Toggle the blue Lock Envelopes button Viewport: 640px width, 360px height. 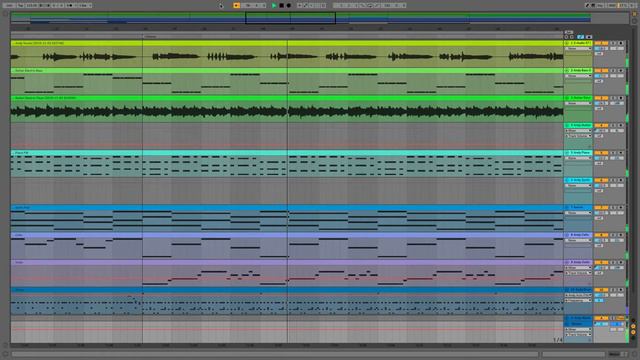point(589,37)
